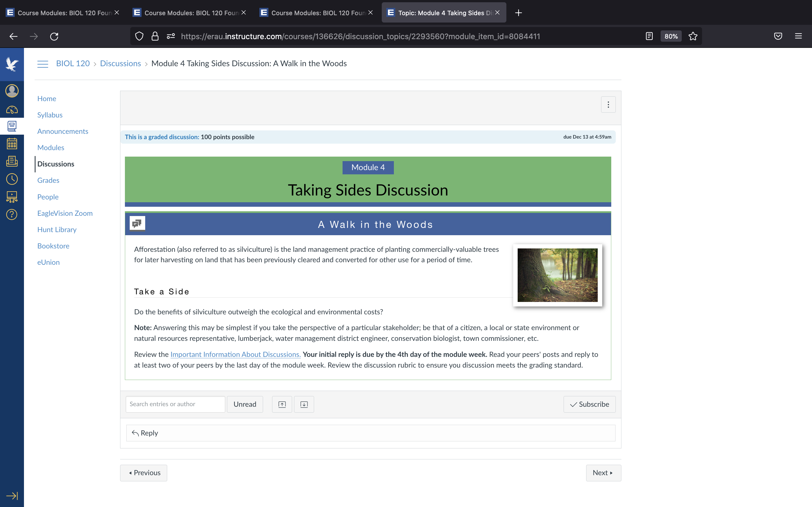Open the Account profile avatar
This screenshot has height=507, width=812.
coord(12,91)
